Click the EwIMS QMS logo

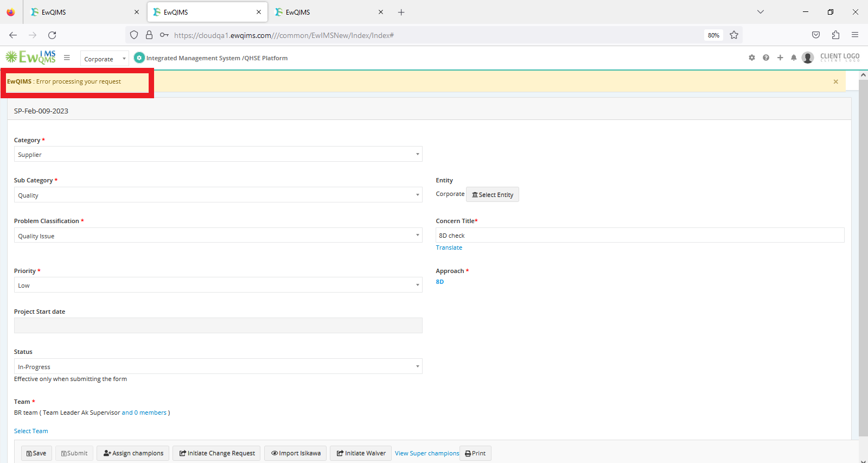click(x=31, y=57)
